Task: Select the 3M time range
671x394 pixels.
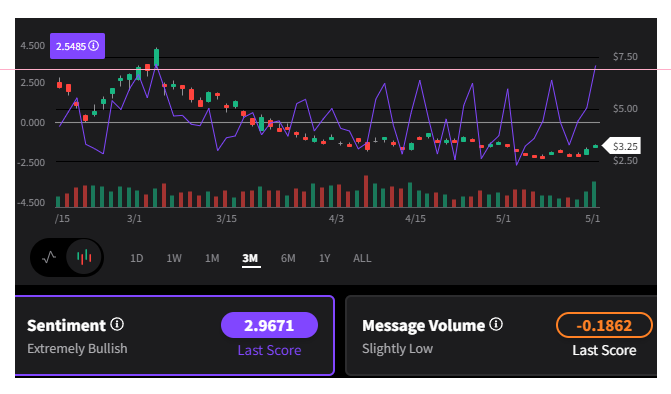Action: coord(250,258)
